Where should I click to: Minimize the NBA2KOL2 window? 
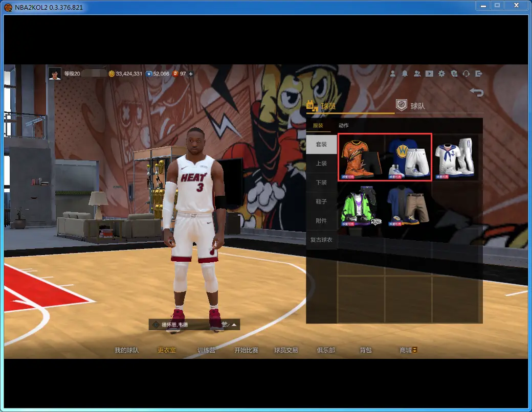pos(483,6)
